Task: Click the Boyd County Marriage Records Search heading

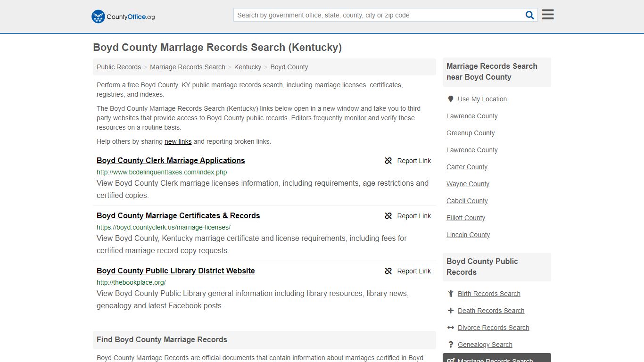Action: pos(217,48)
